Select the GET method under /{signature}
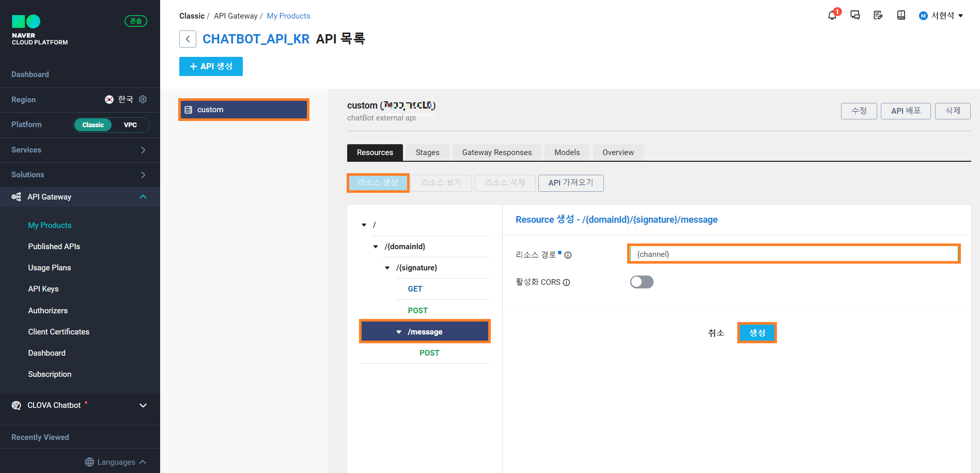980x473 pixels. (415, 289)
